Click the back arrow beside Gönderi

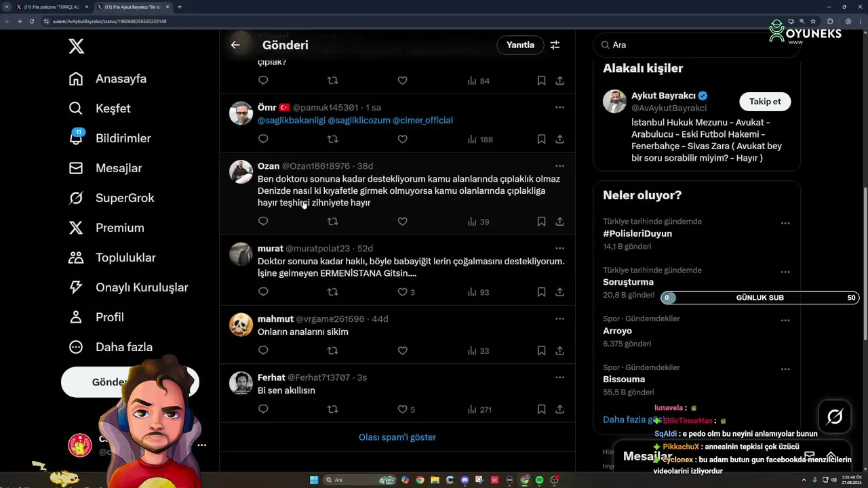click(x=235, y=45)
